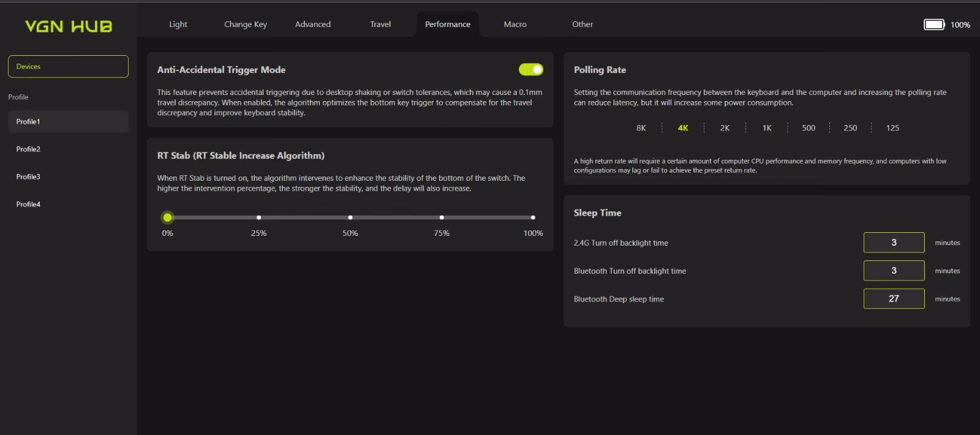Screen dimensions: 980x435
Task: Click the 100% label under RT Stab slider
Action: point(533,233)
